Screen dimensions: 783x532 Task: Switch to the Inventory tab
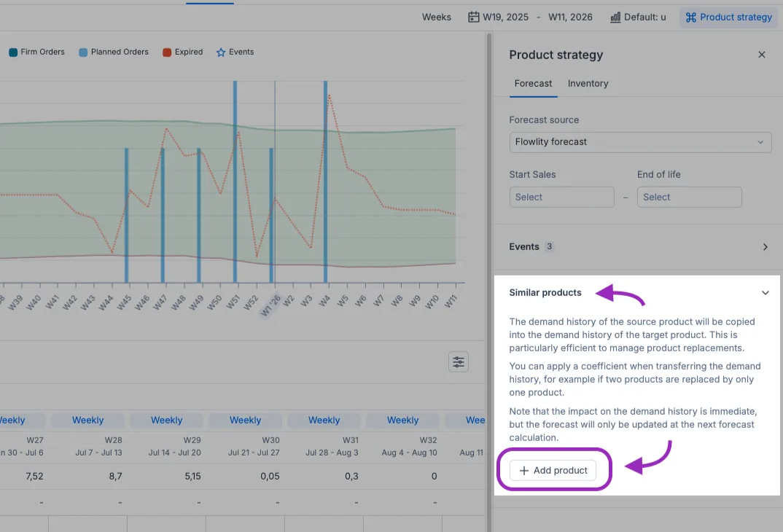(x=588, y=84)
